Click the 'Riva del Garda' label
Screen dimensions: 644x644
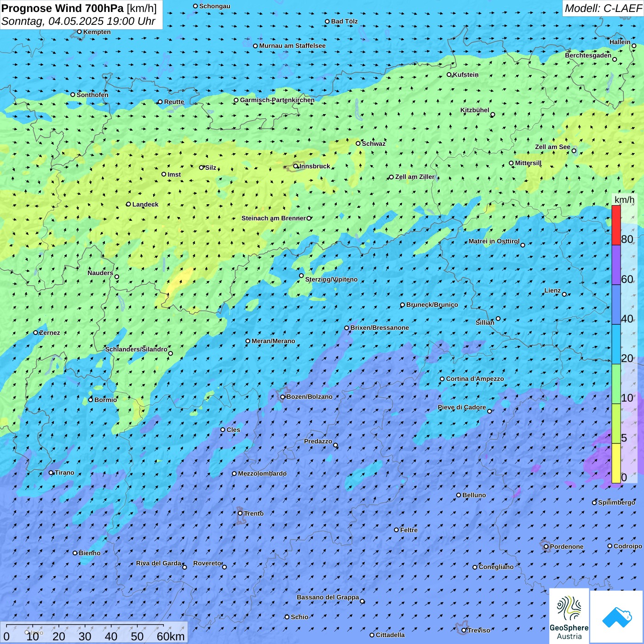(x=159, y=563)
